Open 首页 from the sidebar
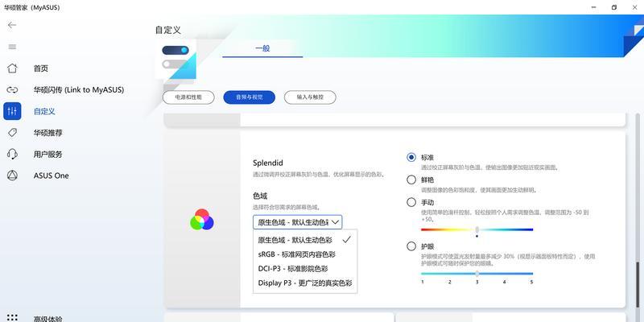The image size is (644, 322). pyautogui.click(x=41, y=68)
